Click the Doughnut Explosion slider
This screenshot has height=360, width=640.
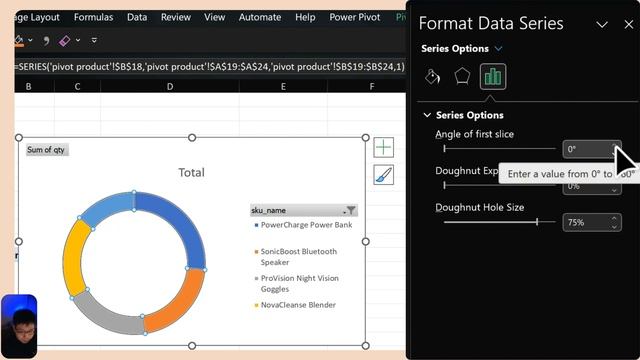499,185
